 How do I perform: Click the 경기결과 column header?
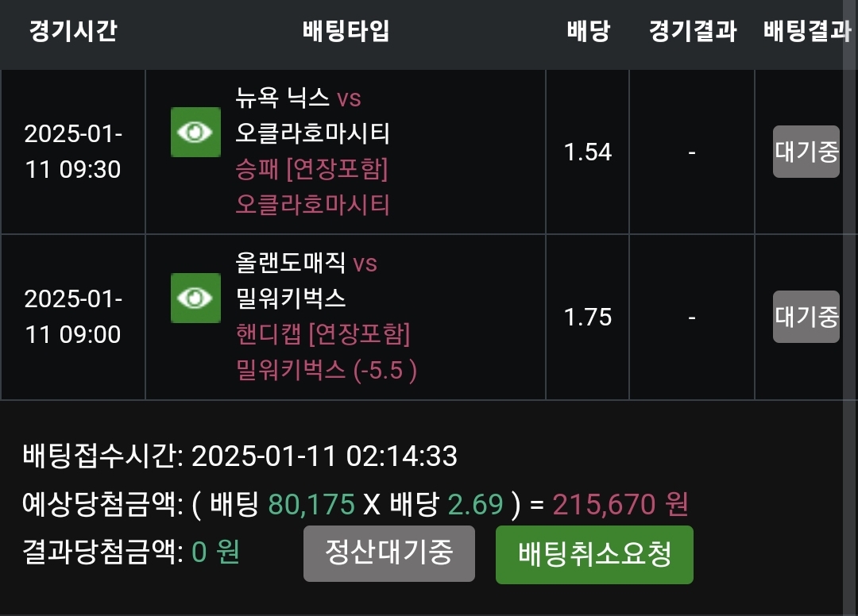coord(692,32)
